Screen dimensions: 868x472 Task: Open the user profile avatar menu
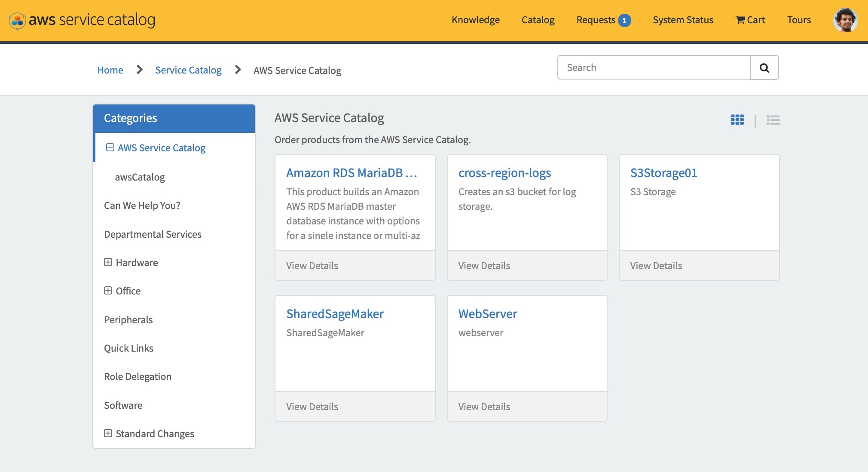click(x=845, y=20)
